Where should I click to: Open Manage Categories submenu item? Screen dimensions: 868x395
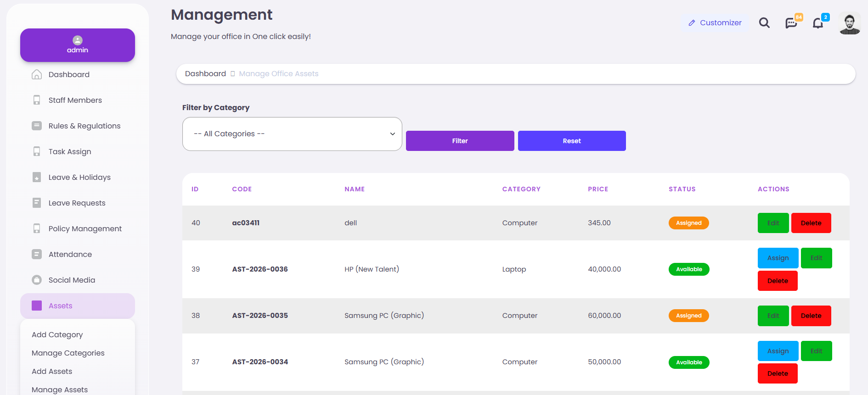[68, 353]
